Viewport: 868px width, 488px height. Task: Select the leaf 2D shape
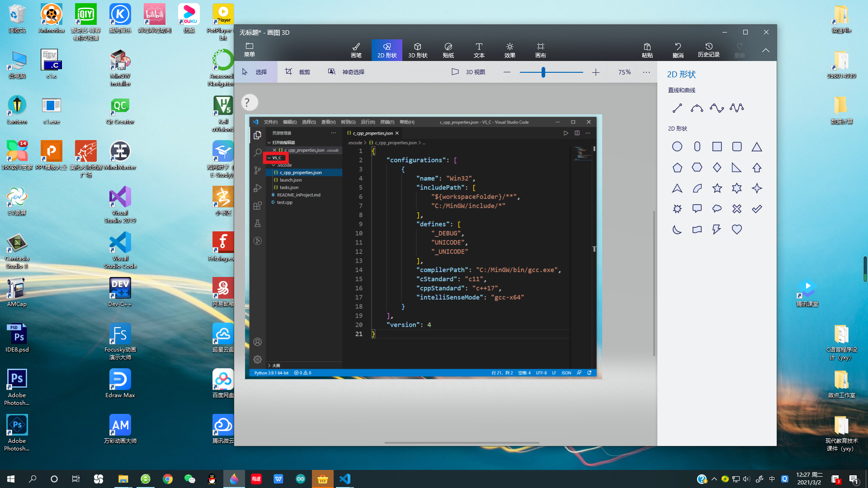click(697, 188)
